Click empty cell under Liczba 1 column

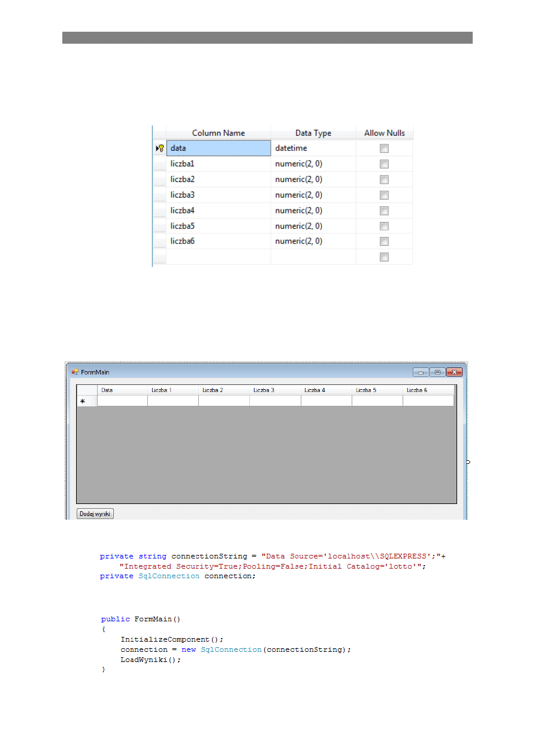173,401
